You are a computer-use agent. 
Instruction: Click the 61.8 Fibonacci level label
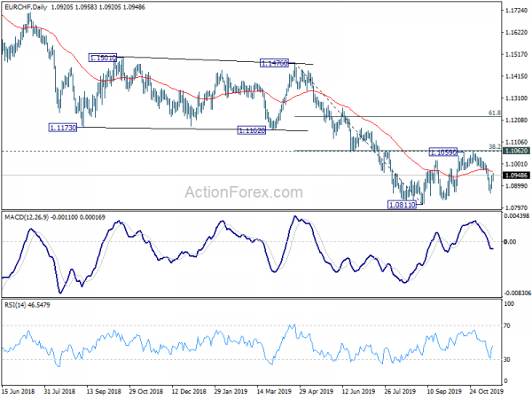495,113
